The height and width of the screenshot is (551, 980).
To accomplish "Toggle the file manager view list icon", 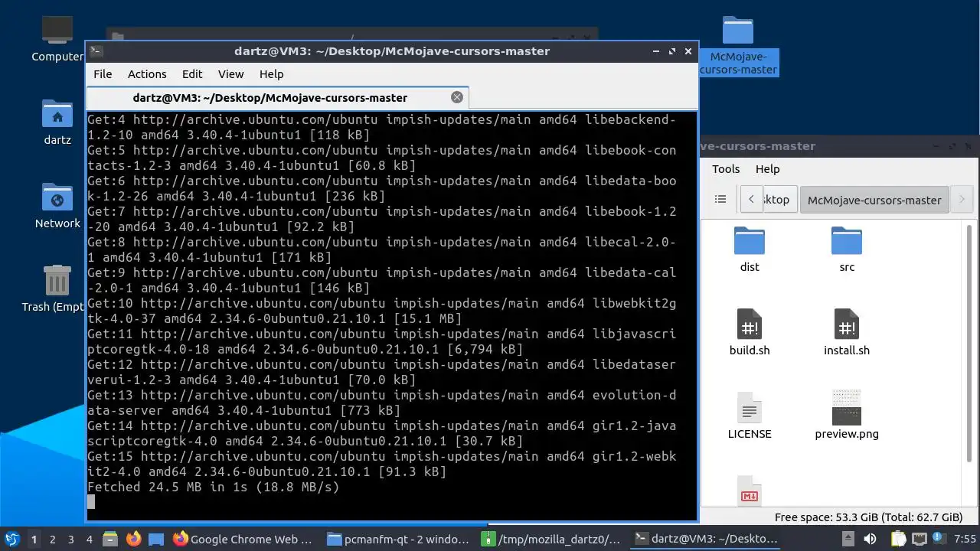I will click(x=720, y=199).
